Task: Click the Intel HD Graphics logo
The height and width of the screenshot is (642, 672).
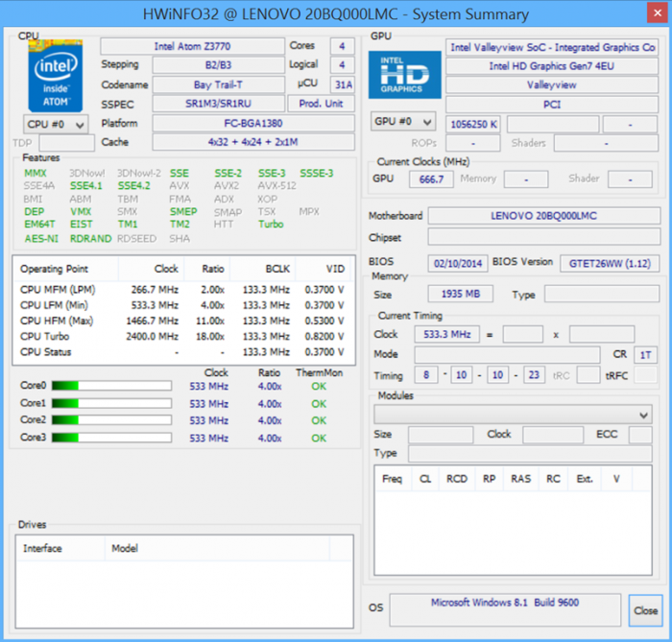Action: click(x=404, y=75)
